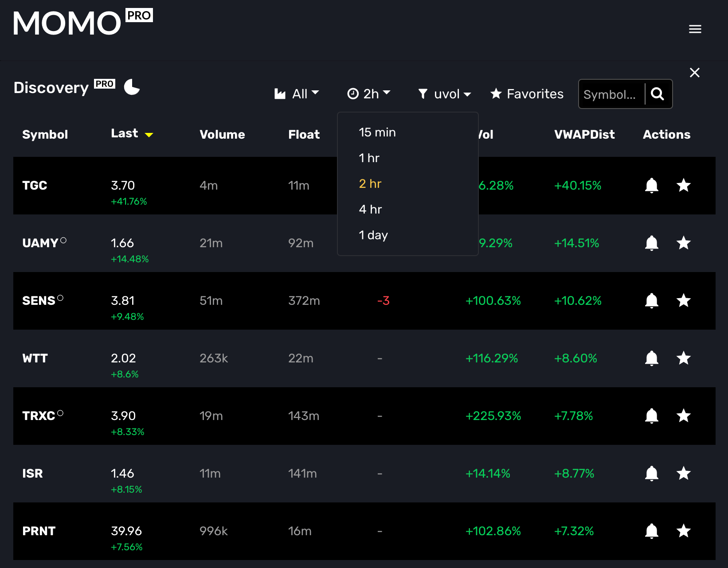Select 1 hr timeframe option

[x=369, y=158]
